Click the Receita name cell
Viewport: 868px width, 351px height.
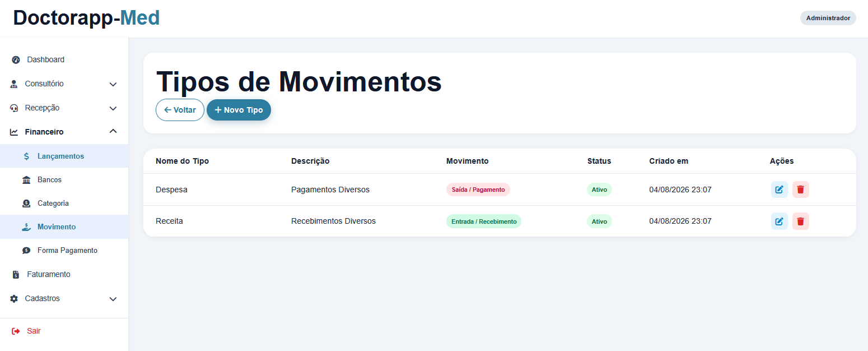[x=169, y=221]
